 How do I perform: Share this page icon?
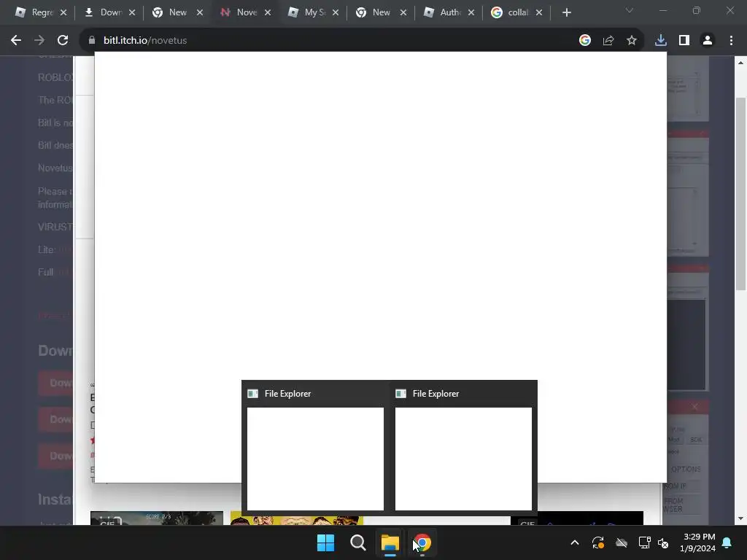tap(608, 41)
